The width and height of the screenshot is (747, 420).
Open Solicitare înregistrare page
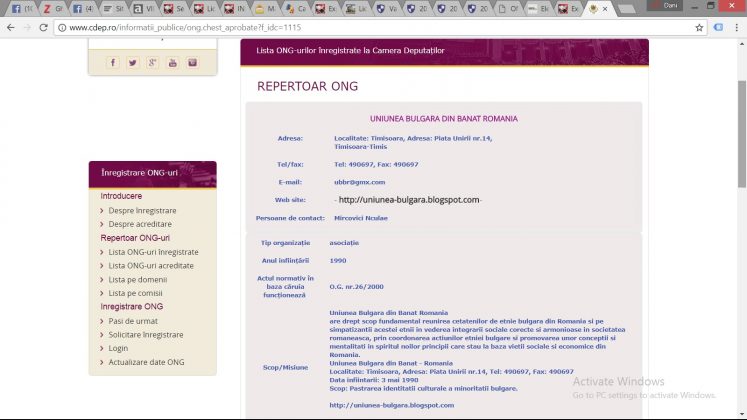pyautogui.click(x=145, y=334)
